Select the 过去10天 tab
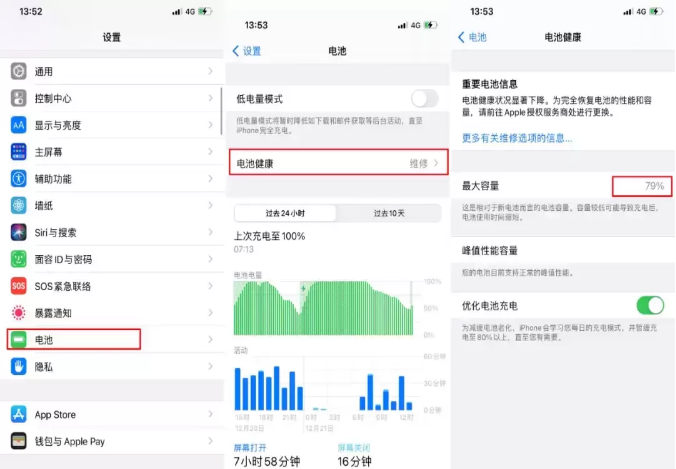The height and width of the screenshot is (469, 676). coord(389,213)
